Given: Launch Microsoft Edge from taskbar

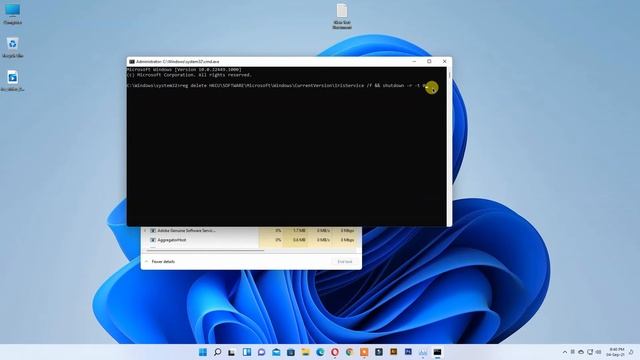Looking at the screenshot, I should click(x=320, y=352).
